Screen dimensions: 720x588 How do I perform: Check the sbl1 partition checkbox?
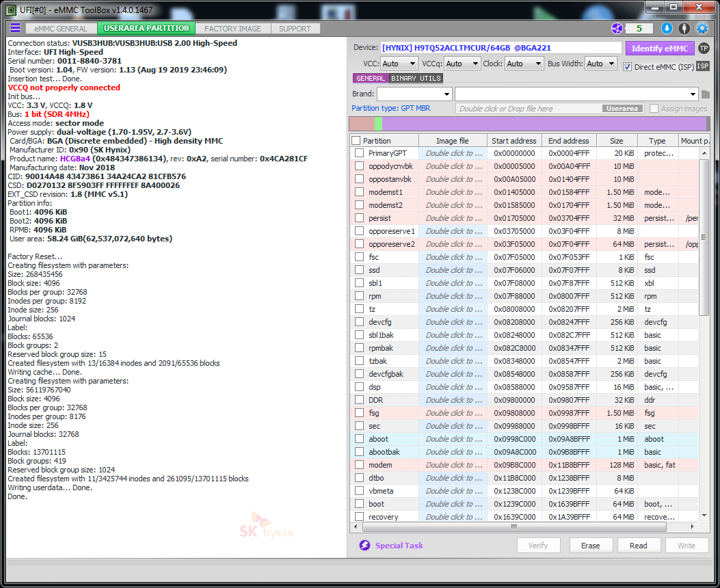tap(360, 283)
